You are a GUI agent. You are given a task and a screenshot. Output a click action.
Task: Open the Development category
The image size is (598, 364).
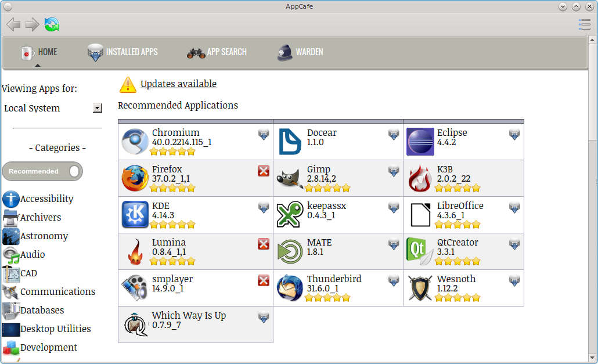point(48,348)
